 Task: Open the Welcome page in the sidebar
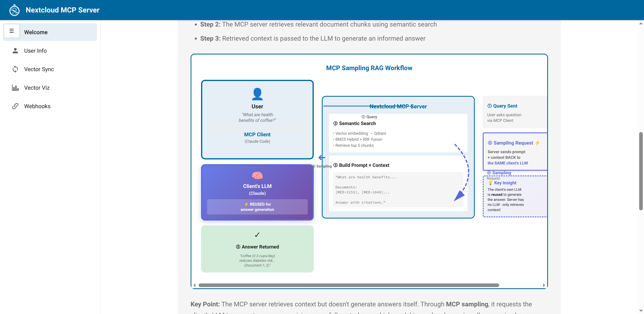(x=50, y=32)
